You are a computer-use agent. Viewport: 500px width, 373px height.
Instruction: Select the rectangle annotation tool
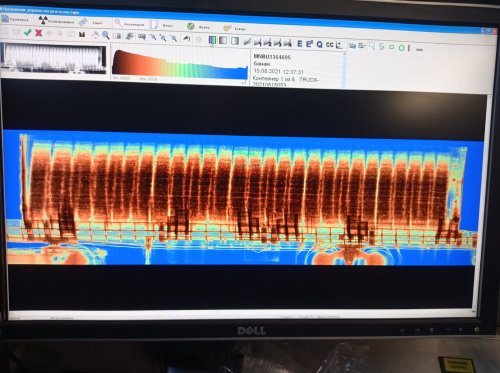(391, 47)
